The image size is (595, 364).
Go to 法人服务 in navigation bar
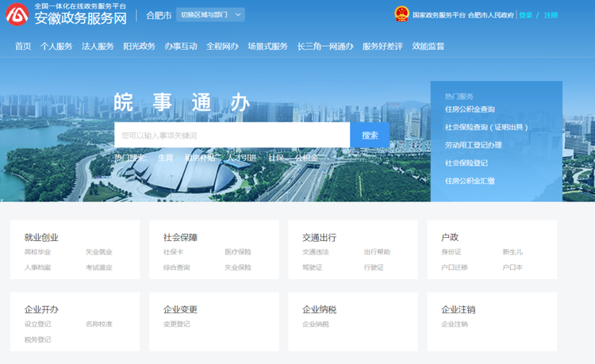point(98,46)
